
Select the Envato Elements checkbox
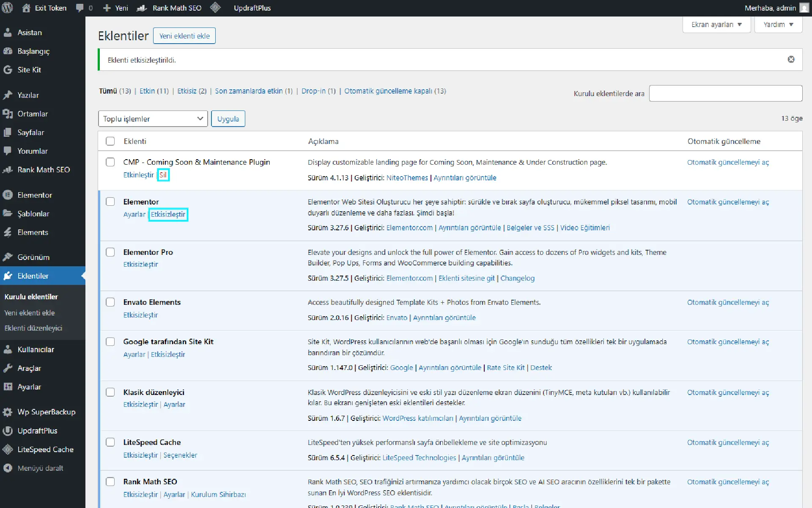pyautogui.click(x=110, y=302)
